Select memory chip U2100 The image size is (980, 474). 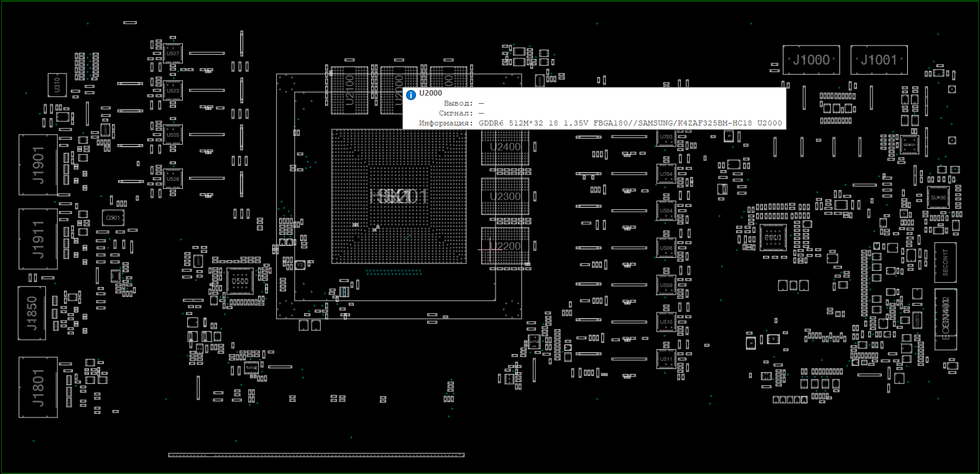[349, 91]
